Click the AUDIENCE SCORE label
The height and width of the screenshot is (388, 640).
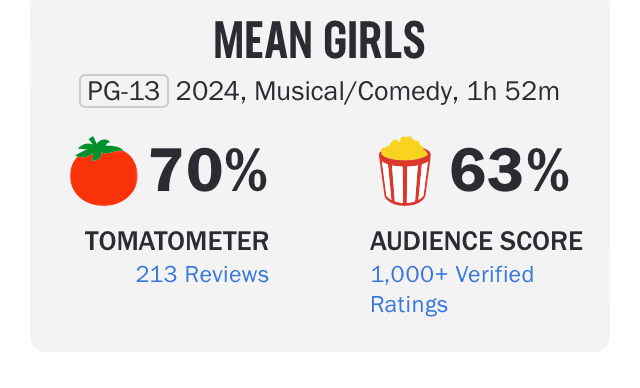click(x=476, y=241)
